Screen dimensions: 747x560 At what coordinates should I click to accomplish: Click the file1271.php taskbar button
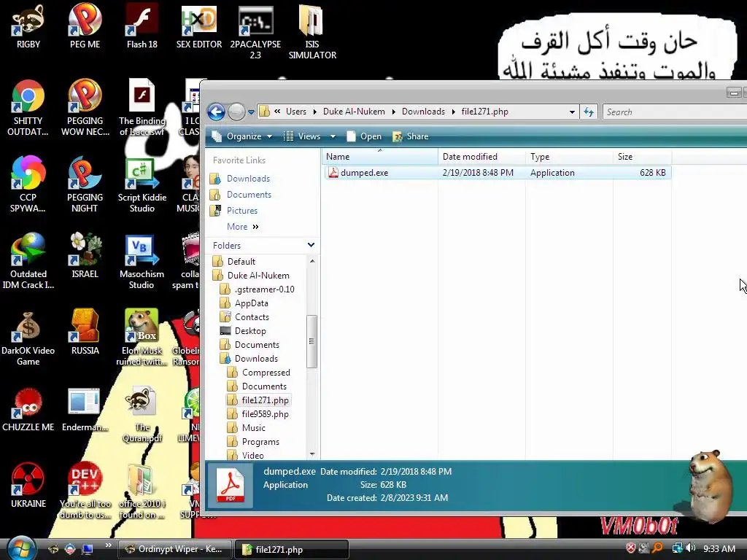[x=292, y=549]
